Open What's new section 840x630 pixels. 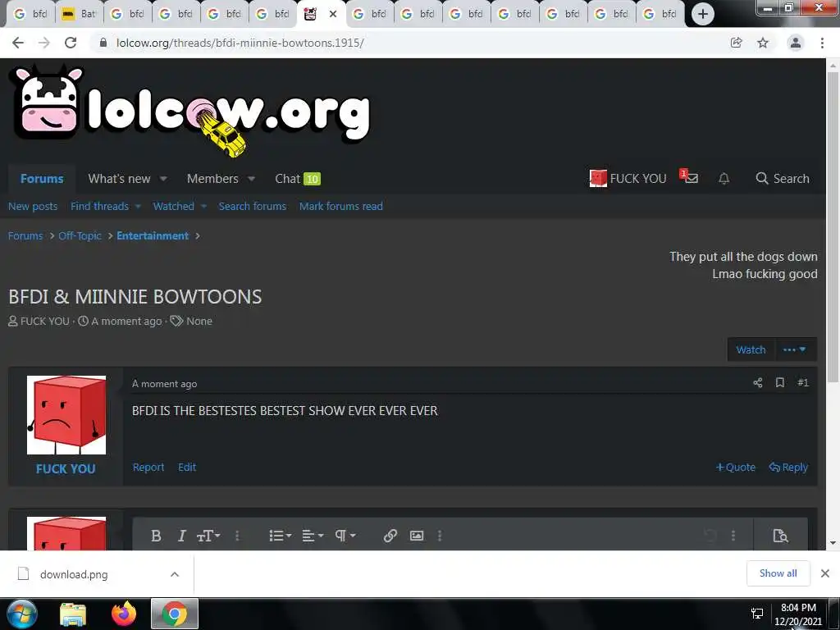point(119,178)
